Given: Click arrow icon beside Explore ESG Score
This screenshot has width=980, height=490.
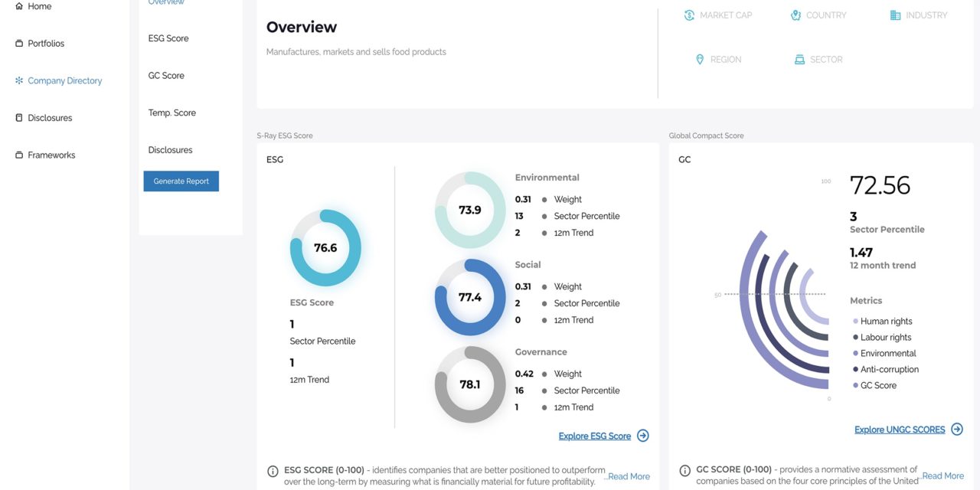Looking at the screenshot, I should (x=643, y=436).
